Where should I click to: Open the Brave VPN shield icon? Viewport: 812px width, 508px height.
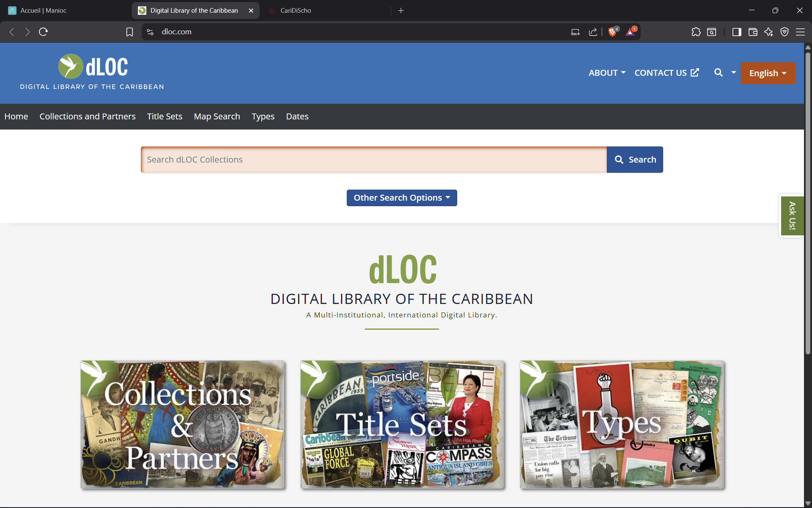tap(785, 32)
